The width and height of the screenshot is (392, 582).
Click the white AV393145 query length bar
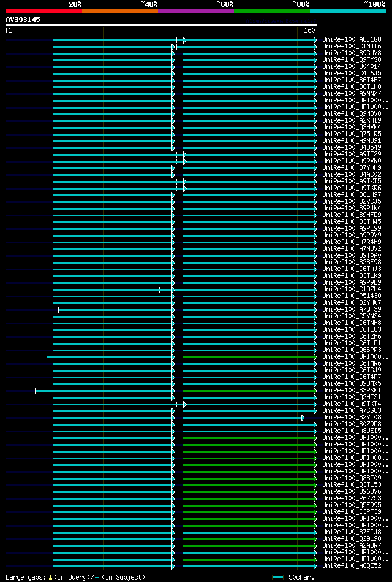pos(161,25)
